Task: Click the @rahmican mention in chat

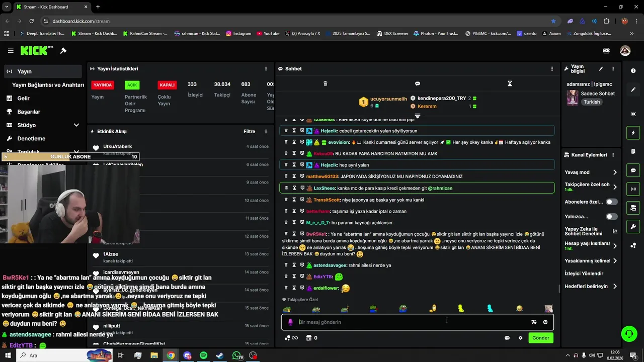Action: point(440,188)
